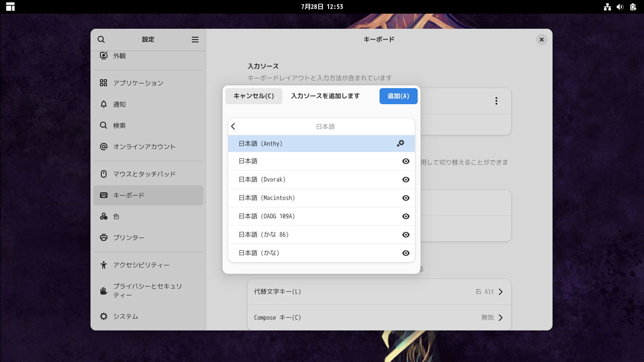644x362 pixels.
Task: Click the gears icon on 日本語 (Anthy) row
Action: tap(401, 143)
